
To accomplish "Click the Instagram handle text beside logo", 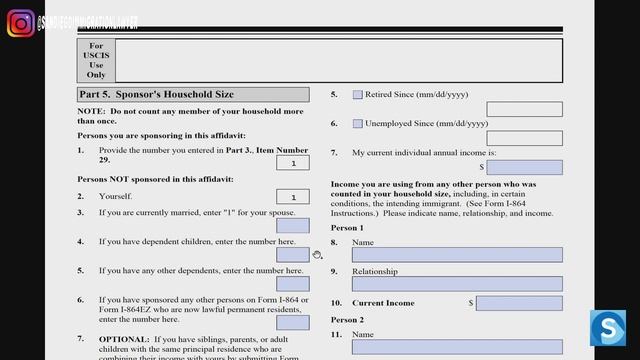I will click(87, 22).
